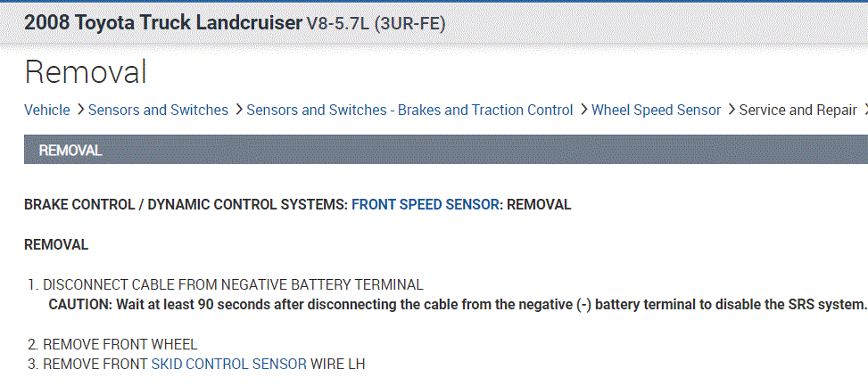Open the Wheel Speed Sensor breadcrumb
The image size is (868, 386).
point(656,110)
